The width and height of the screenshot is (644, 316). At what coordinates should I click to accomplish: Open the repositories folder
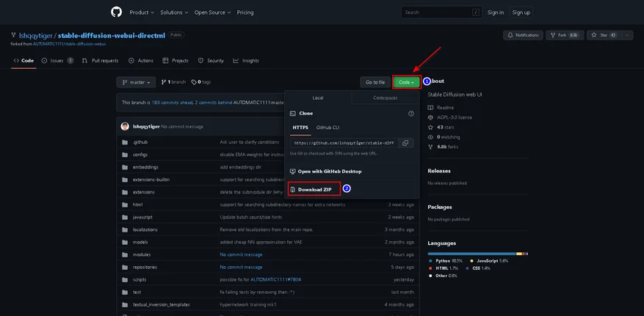coord(145,267)
